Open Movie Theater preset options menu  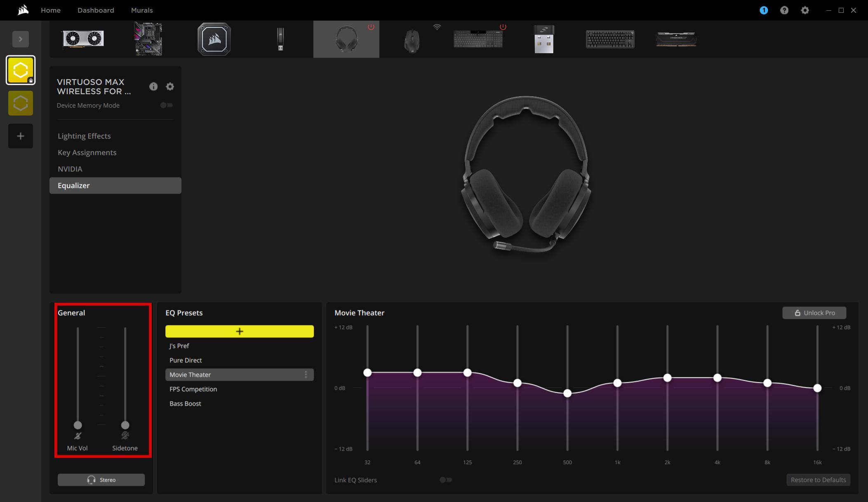306,375
